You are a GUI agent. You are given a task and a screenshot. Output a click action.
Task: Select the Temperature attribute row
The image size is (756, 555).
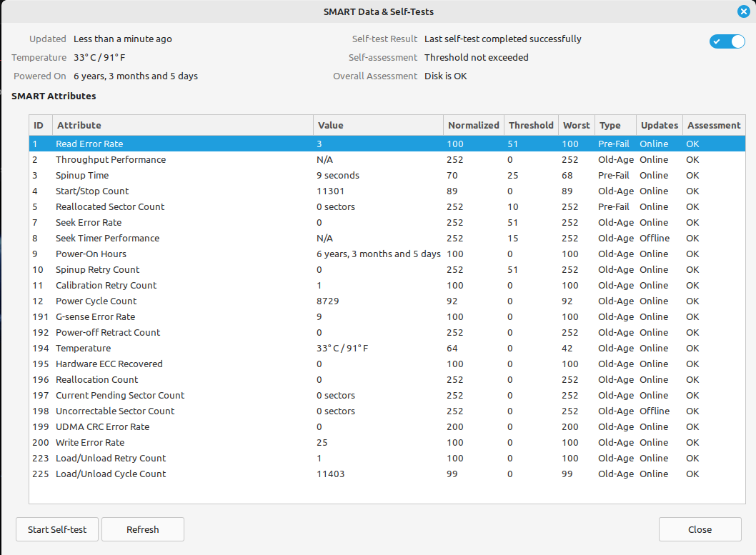(x=83, y=348)
